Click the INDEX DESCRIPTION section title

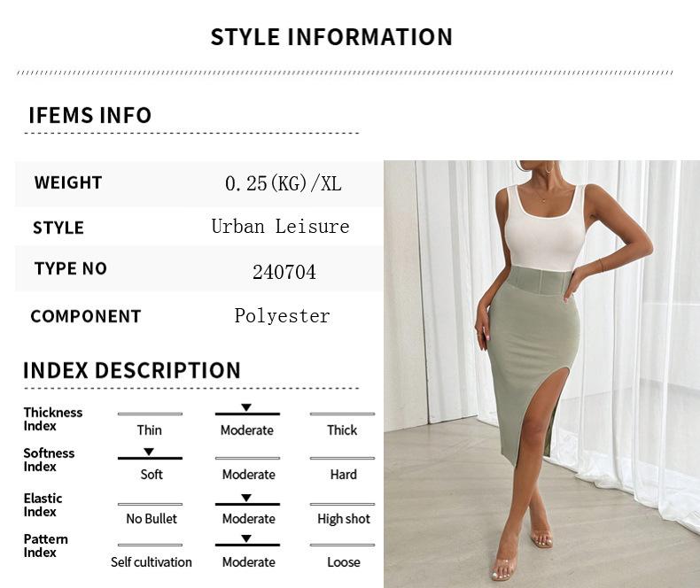pyautogui.click(x=132, y=370)
